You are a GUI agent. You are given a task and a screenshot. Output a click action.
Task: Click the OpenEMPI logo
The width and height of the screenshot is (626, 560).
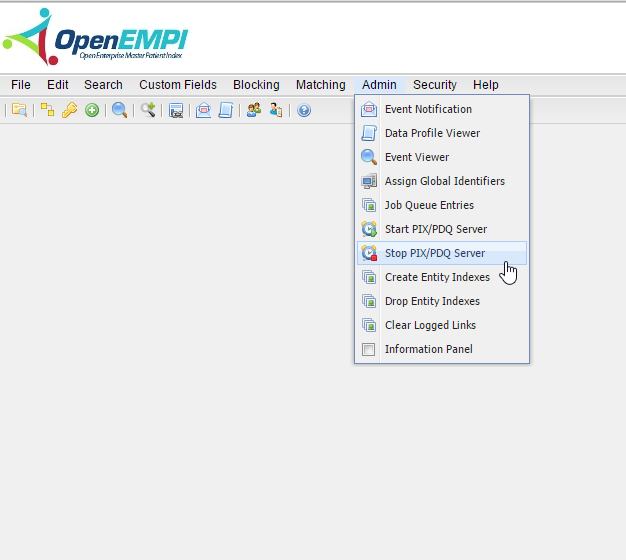[95, 37]
